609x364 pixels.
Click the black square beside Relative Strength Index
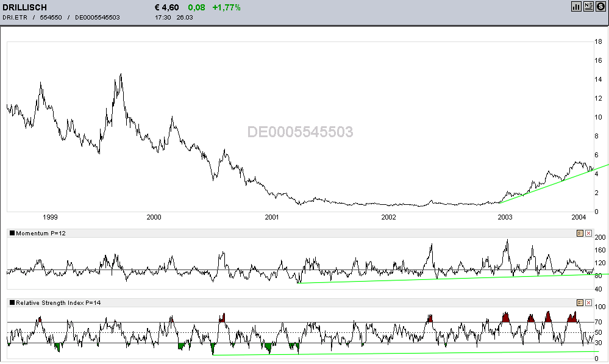(x=12, y=302)
